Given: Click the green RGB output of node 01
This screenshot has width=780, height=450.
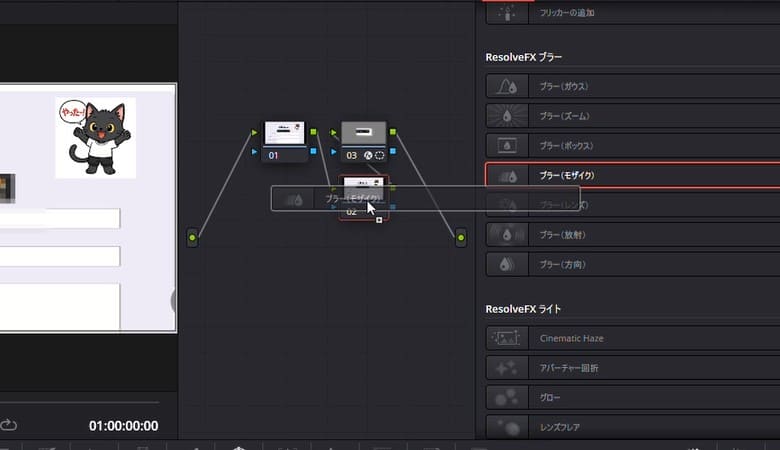Looking at the screenshot, I should coord(313,132).
